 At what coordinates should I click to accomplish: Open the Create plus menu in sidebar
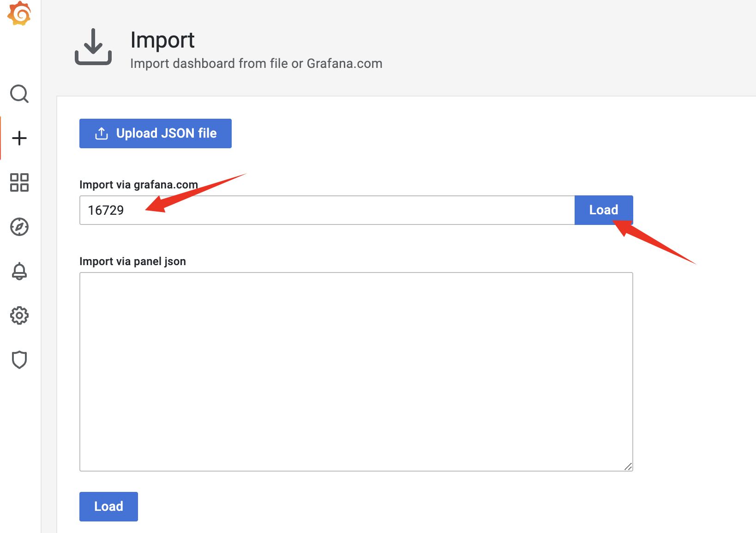click(x=19, y=138)
